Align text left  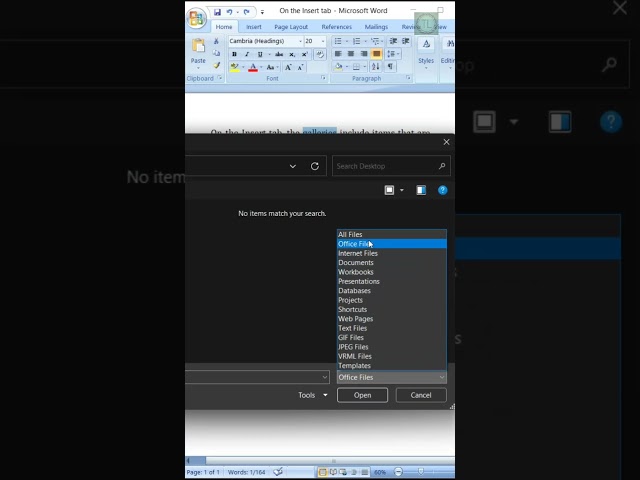[x=338, y=54]
